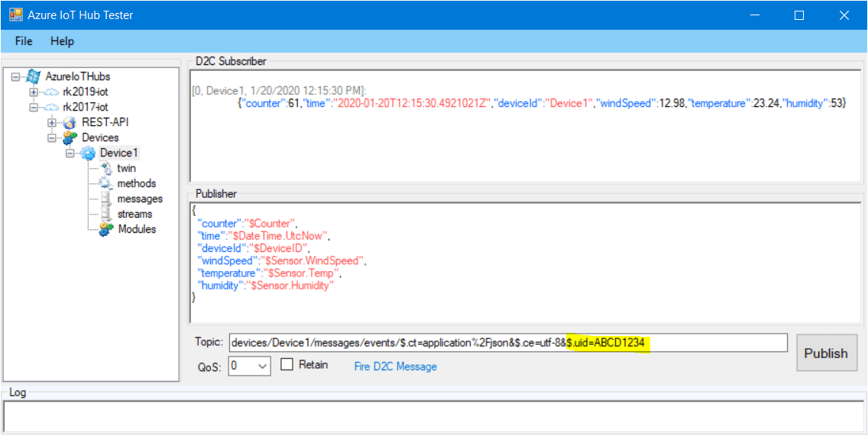Viewport: 868px width, 436px height.
Task: Click the REST-API globe icon
Action: (x=70, y=122)
